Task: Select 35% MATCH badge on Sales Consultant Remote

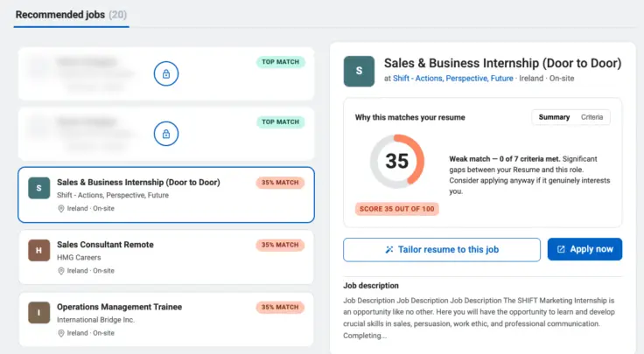Action: 280,245
